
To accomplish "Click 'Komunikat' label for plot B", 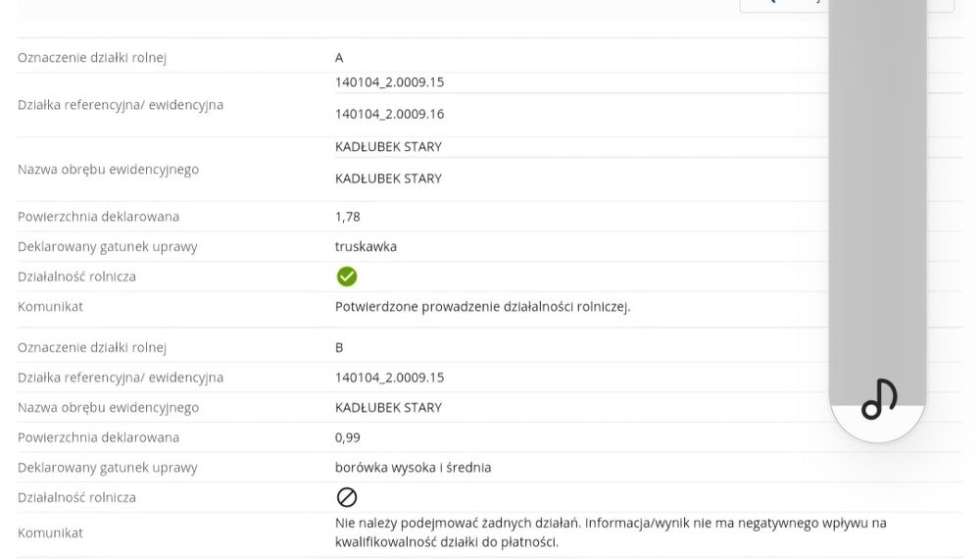I will (50, 533).
